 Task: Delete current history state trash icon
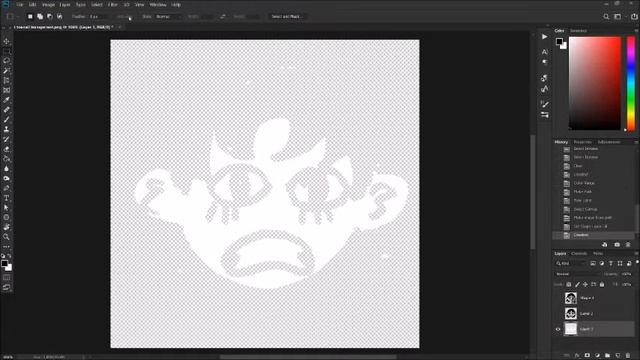pos(628,244)
